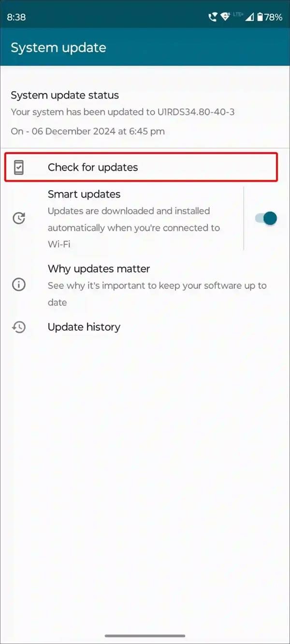Disable the Smart updates toggle switch
The width and height of the screenshot is (290, 644).
click(x=266, y=218)
